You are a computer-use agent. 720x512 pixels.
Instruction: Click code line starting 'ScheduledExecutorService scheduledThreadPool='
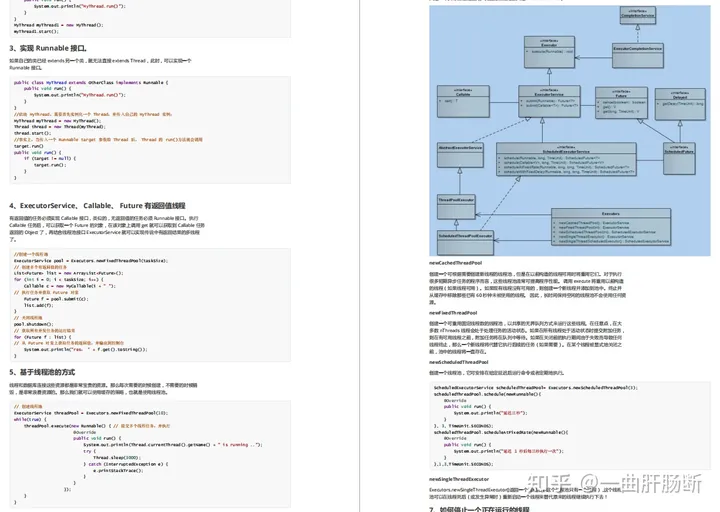[x=535, y=388]
